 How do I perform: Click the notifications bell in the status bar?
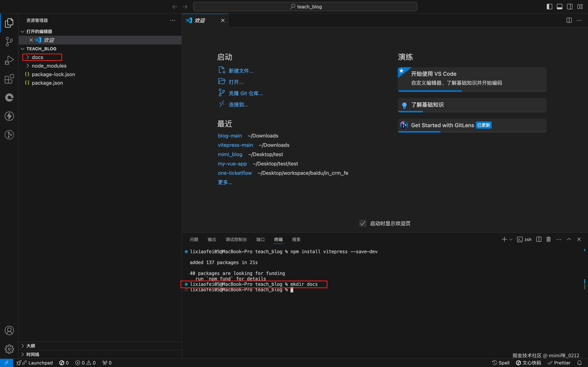point(579,363)
